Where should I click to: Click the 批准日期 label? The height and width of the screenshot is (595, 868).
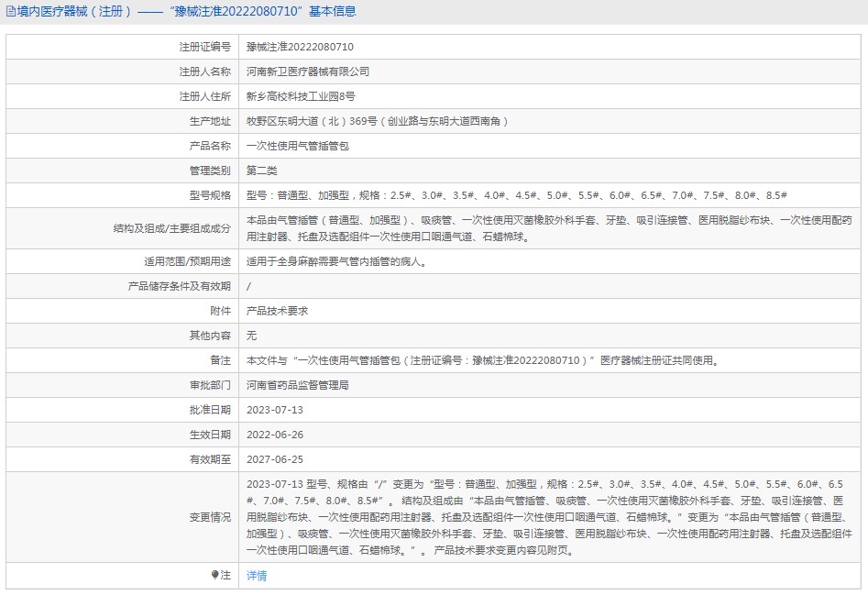210,410
